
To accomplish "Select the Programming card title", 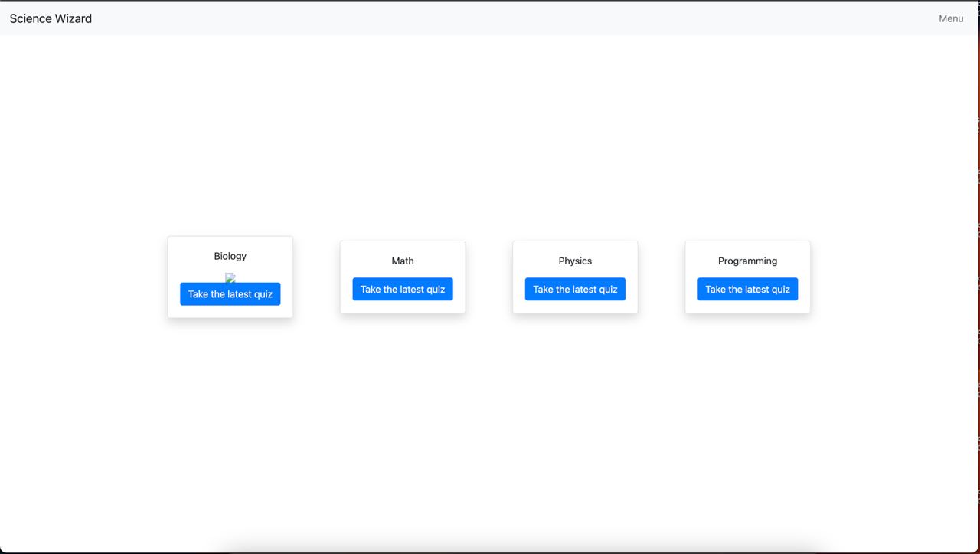I will pyautogui.click(x=747, y=261).
